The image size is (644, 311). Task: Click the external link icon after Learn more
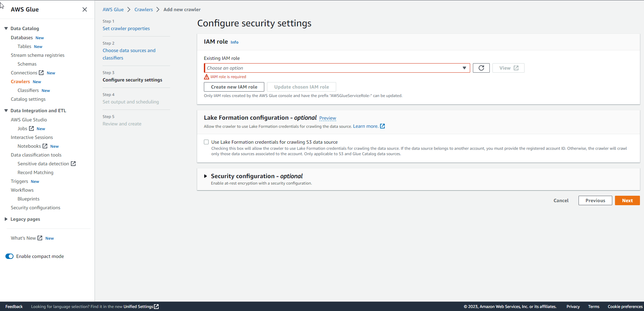tap(382, 126)
